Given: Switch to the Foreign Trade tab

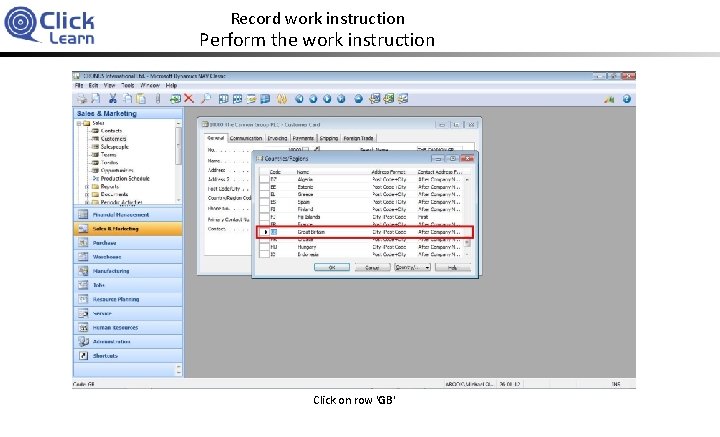Looking at the screenshot, I should pos(358,138).
